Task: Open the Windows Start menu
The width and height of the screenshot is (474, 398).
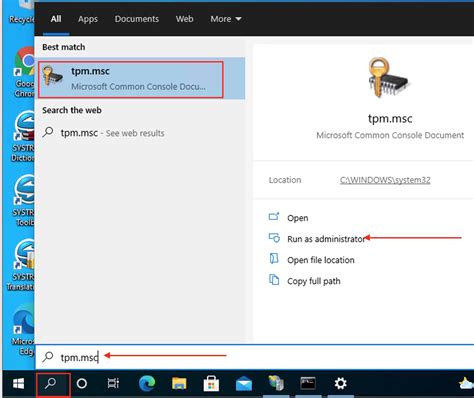Action: click(x=18, y=384)
